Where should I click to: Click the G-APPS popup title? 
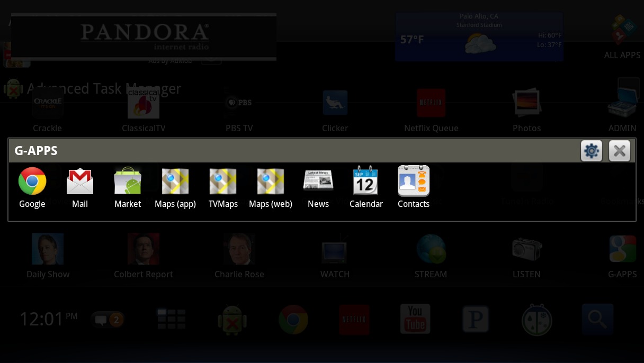[36, 151]
